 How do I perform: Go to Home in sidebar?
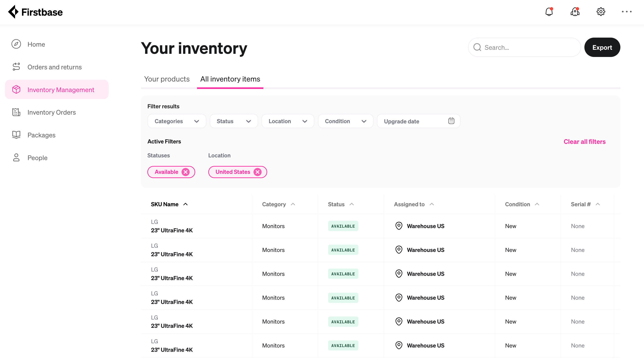(57, 44)
